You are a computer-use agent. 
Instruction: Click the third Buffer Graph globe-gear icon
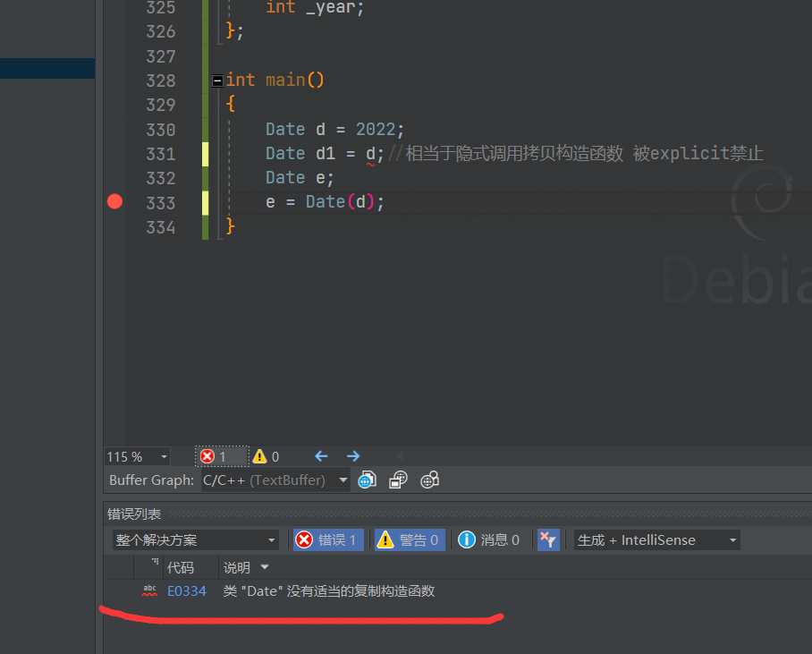pyautogui.click(x=430, y=480)
